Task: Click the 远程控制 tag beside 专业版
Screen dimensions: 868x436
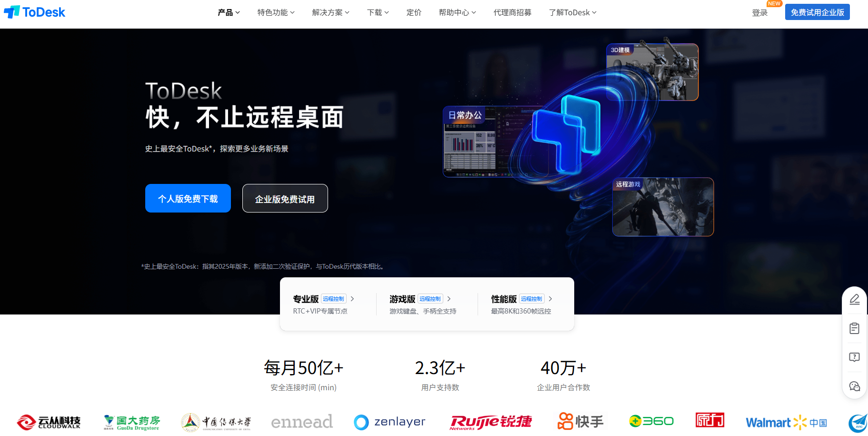Action: pyautogui.click(x=334, y=299)
